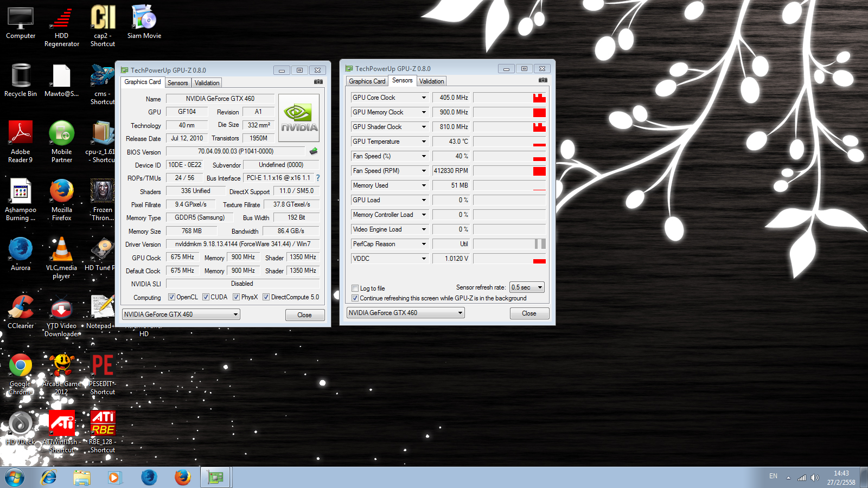Open the Computer desktop icon
The width and height of the screenshot is (868, 488).
21,23
